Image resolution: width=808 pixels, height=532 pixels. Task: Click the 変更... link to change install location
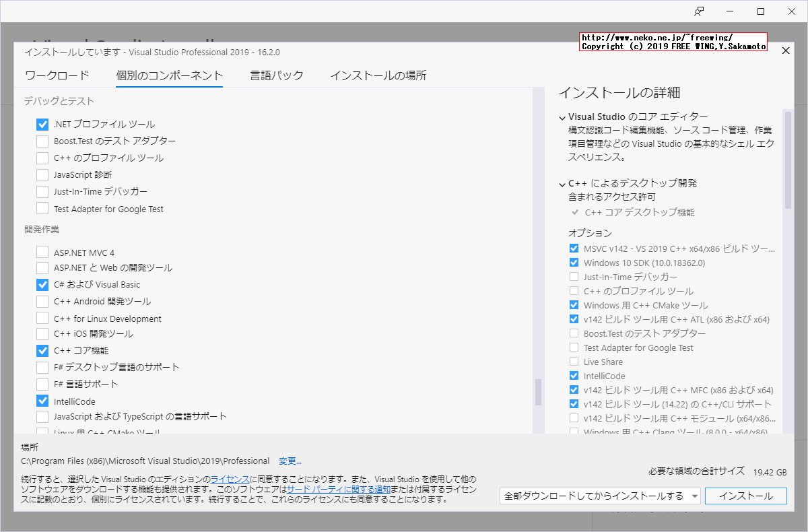click(290, 461)
